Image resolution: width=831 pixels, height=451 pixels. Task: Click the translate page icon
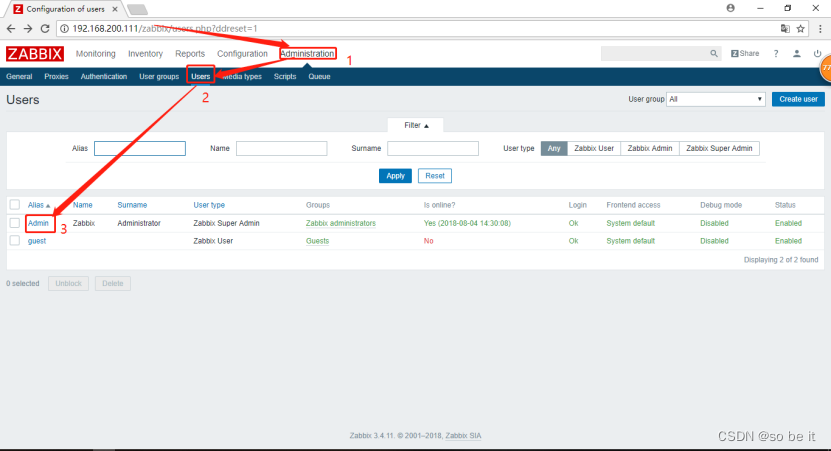click(x=785, y=29)
